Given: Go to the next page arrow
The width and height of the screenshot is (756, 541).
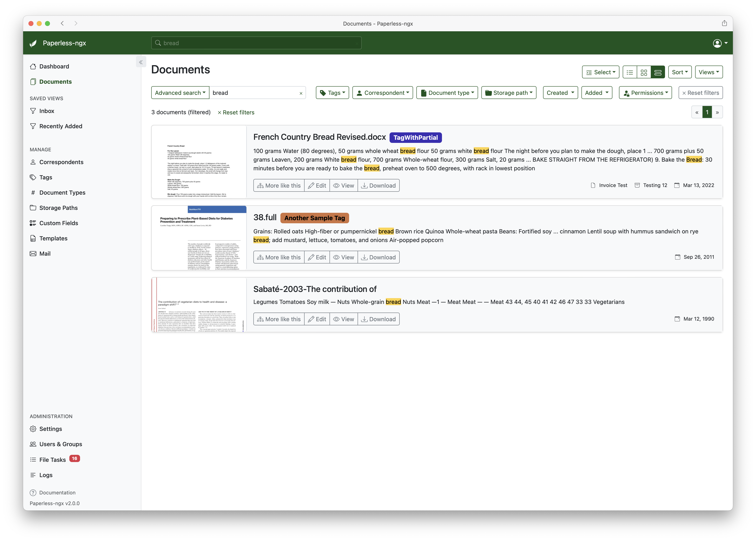Looking at the screenshot, I should (x=717, y=112).
